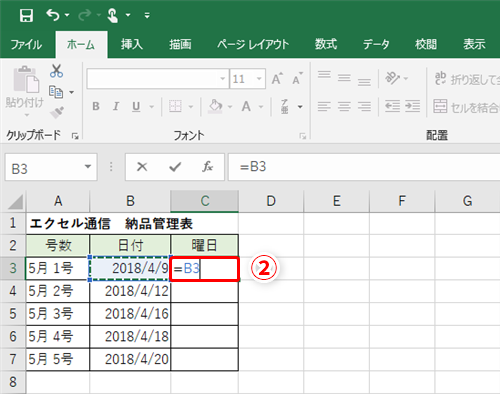Select the ホーム ribbon tab

tap(81, 44)
